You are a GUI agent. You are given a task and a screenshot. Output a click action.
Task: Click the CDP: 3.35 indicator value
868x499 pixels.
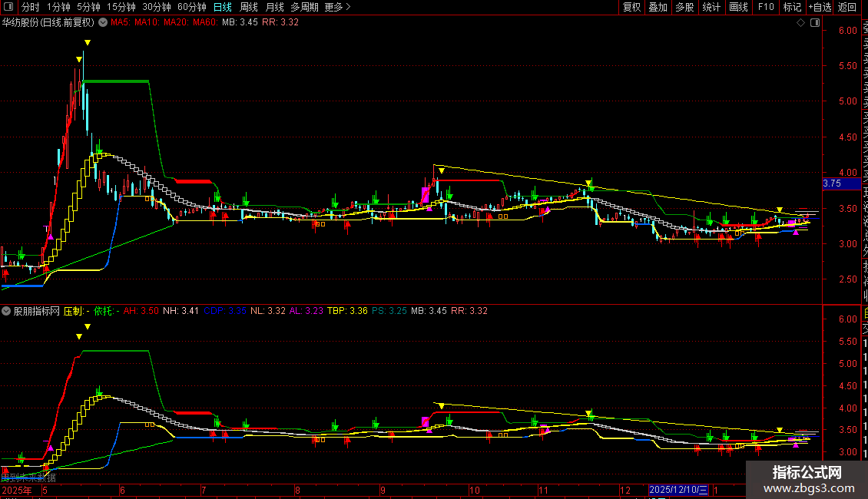click(x=225, y=311)
